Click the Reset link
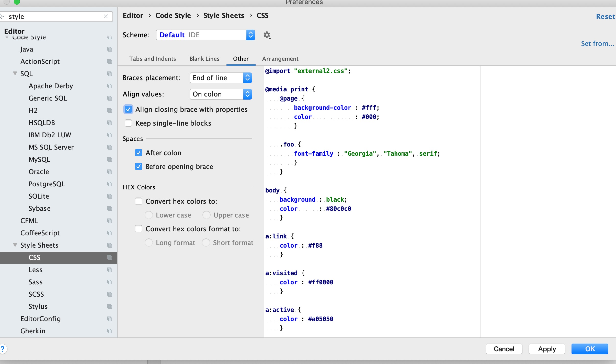This screenshot has height=364, width=616. coord(606,17)
